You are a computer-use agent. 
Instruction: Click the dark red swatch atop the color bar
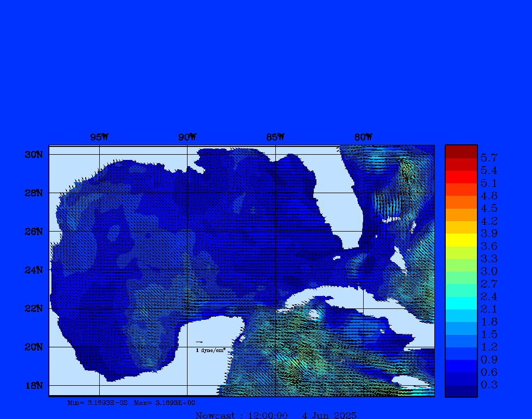click(x=461, y=152)
